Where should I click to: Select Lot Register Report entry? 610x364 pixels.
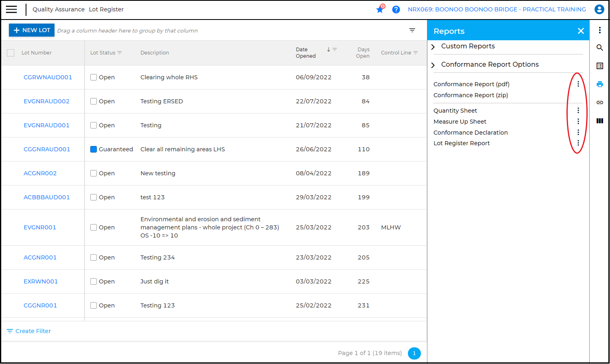(x=462, y=143)
